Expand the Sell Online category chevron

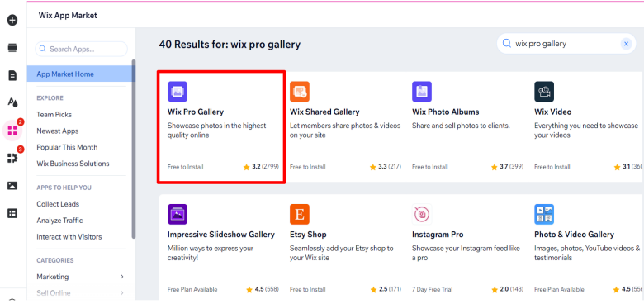pos(122,293)
